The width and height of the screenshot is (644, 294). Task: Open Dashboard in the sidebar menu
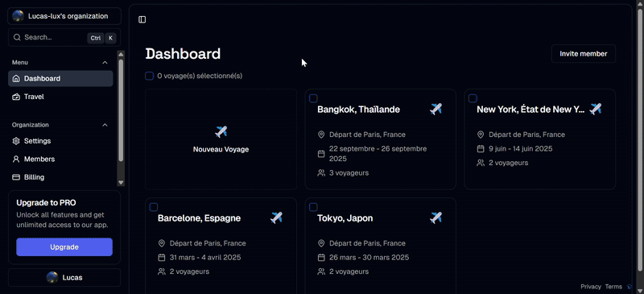60,79
